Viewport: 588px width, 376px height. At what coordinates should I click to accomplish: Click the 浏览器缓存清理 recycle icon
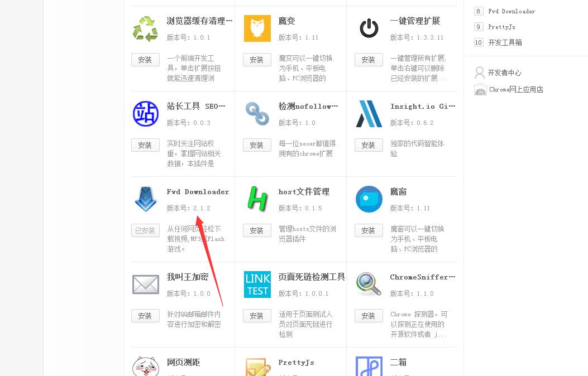pos(145,28)
